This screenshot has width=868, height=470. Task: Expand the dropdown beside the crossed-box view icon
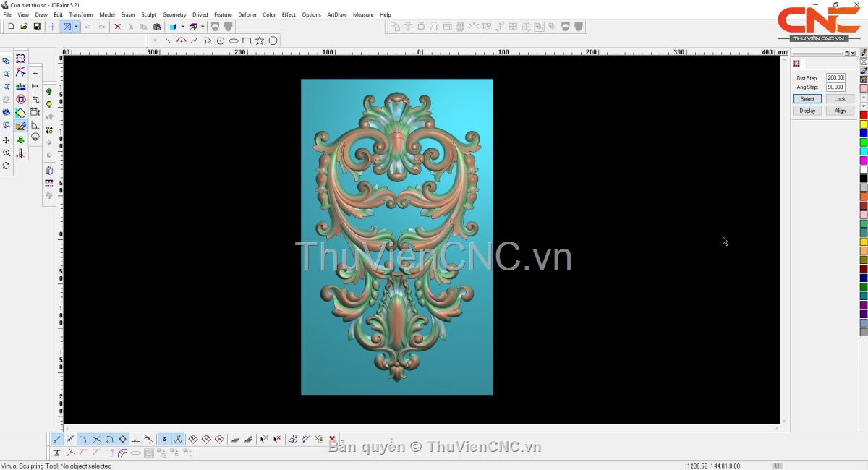tap(76, 27)
